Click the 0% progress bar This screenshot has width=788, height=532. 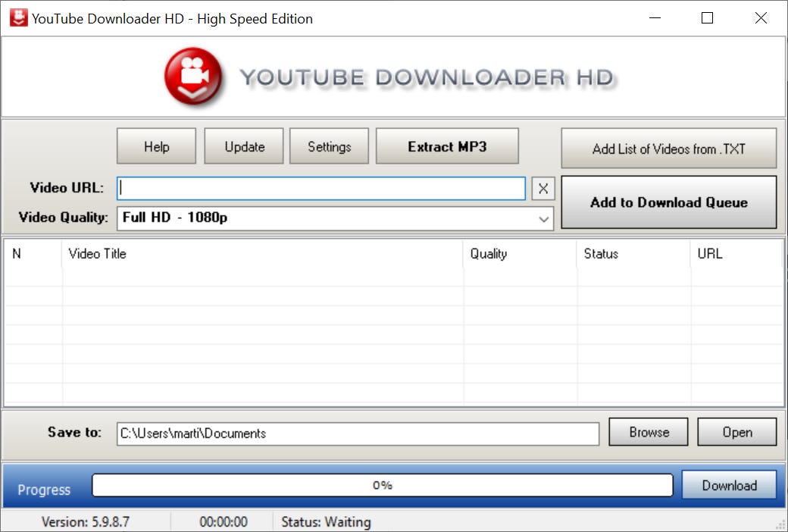pyautogui.click(x=383, y=485)
